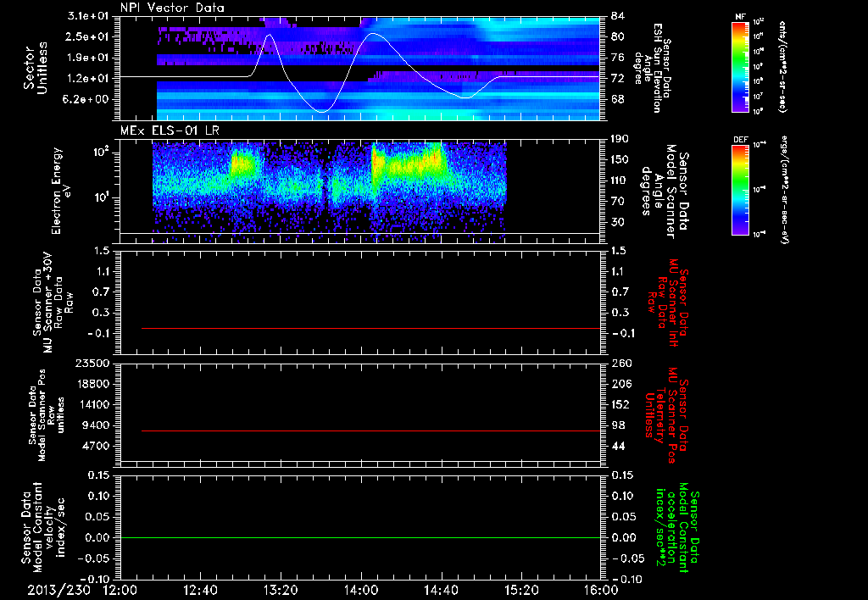Viewport: 868px width, 600px height.
Task: Click the '23500' scanner position tick label
Action: coord(92,364)
